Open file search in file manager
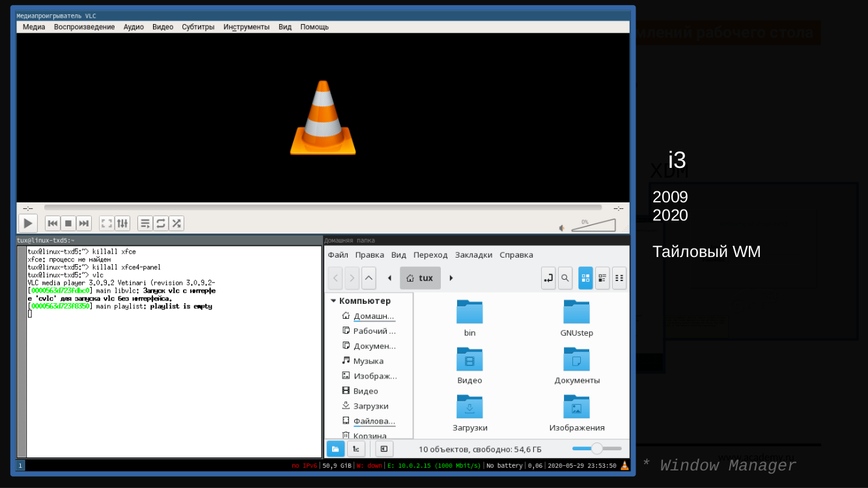The image size is (868, 488). 565,278
